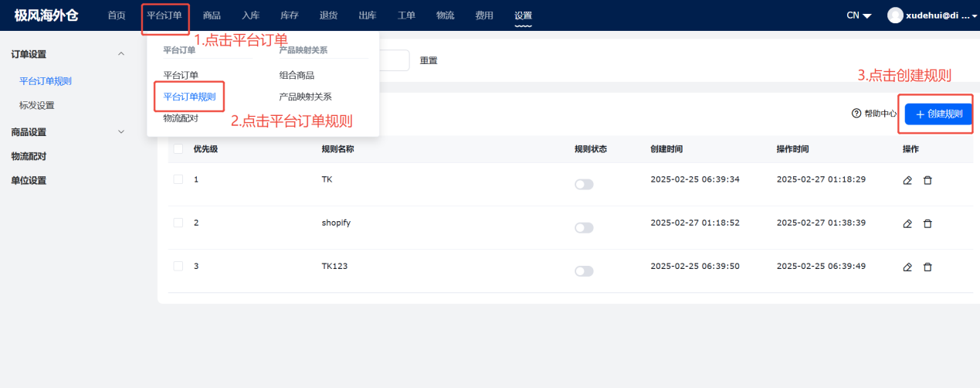Open the 平台订单 top menu
This screenshot has height=388, width=980.
click(164, 15)
